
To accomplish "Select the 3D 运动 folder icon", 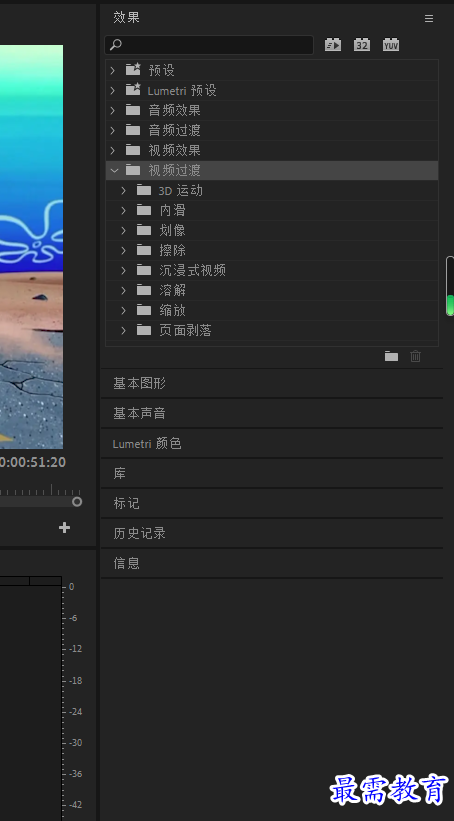I will [x=144, y=190].
